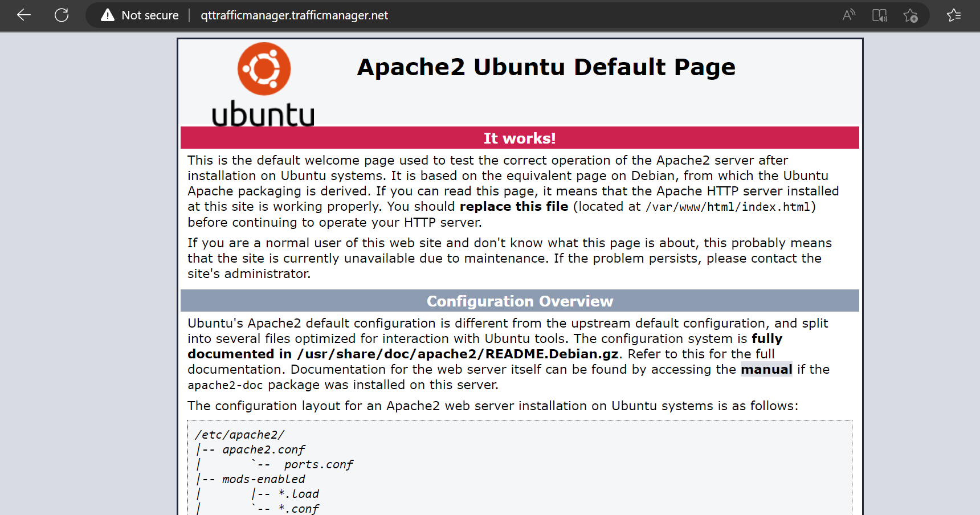
Task: Activate the Read aloud icon
Action: [849, 15]
